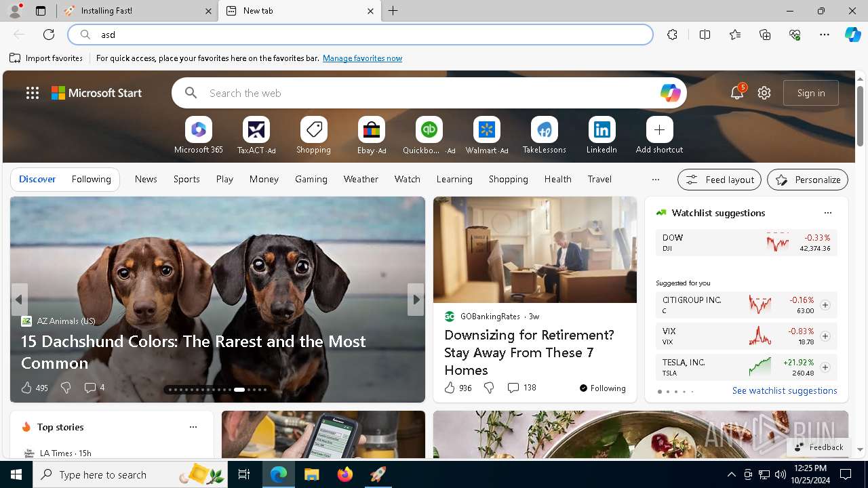Image resolution: width=868 pixels, height=488 pixels.
Task: Add VIX to watchlist
Action: (x=825, y=336)
